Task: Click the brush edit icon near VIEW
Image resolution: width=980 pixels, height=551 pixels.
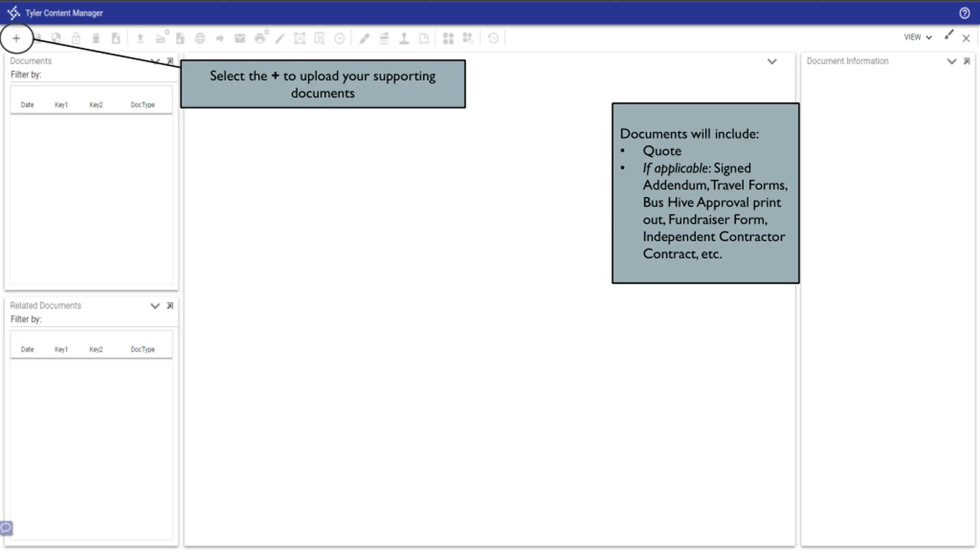Action: [x=949, y=35]
